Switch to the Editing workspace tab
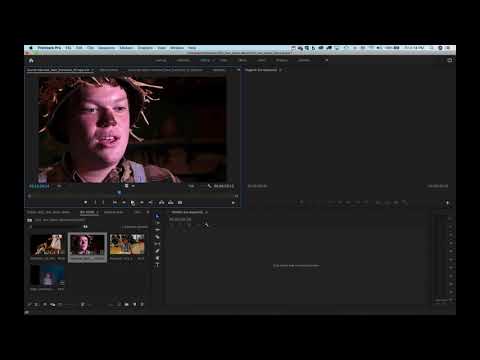Screen dimensions: 480x360 coord(205,60)
